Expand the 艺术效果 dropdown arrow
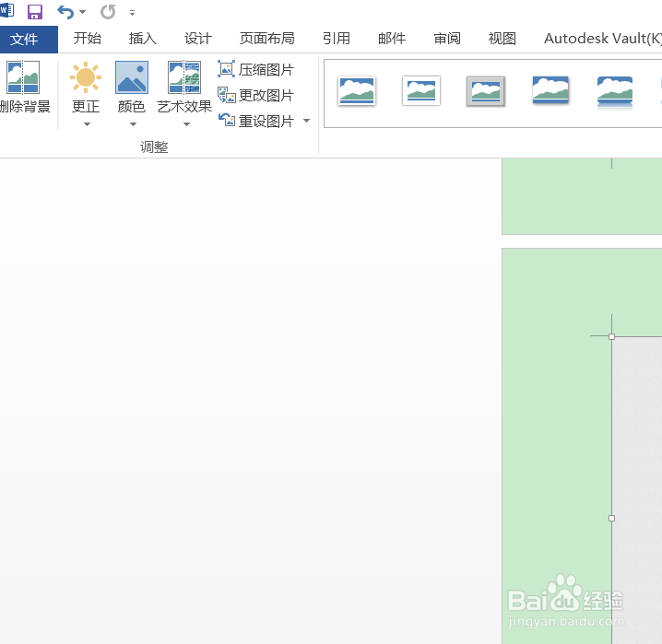 point(186,124)
